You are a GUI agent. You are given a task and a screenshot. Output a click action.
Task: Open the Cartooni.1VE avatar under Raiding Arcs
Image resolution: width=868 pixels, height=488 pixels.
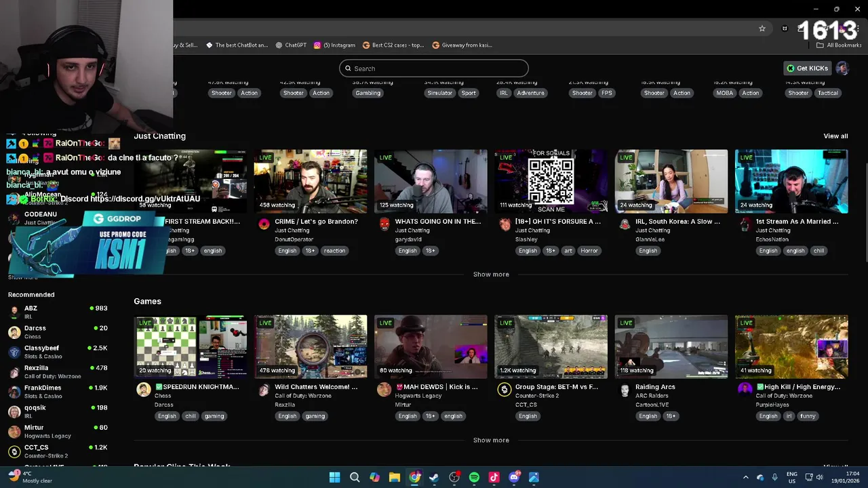pyautogui.click(x=625, y=389)
